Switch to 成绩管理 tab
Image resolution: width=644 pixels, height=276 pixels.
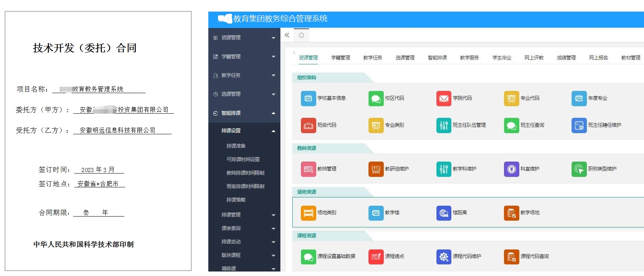566,58
